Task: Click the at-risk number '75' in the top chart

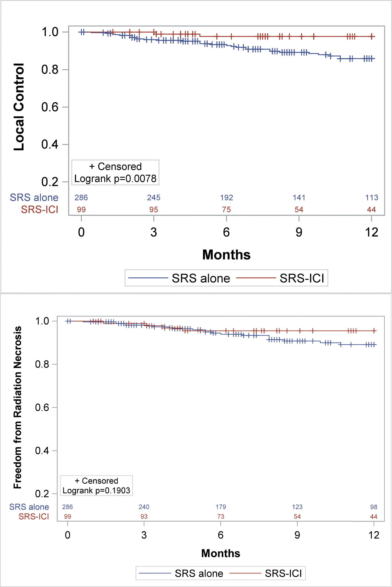Action: (226, 209)
